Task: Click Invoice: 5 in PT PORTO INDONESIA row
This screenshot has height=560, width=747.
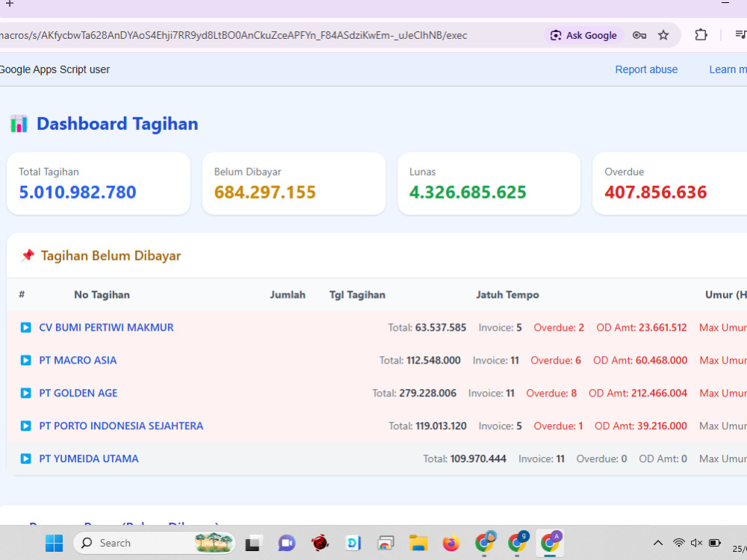Action: tap(500, 426)
